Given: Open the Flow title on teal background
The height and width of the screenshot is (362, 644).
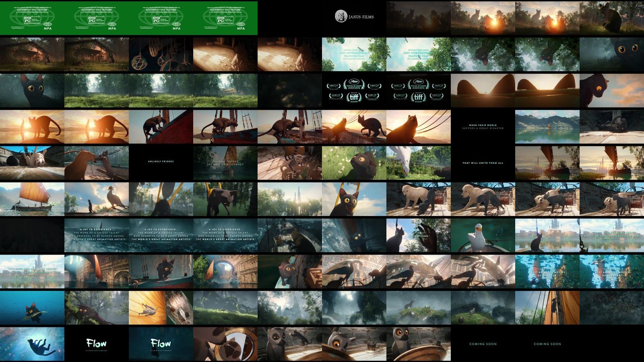Looking at the screenshot, I should tap(161, 344).
